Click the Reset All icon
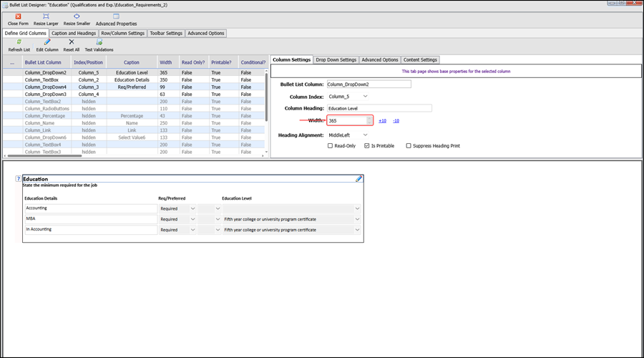Screen dimensions: 644x358 [x=72, y=42]
